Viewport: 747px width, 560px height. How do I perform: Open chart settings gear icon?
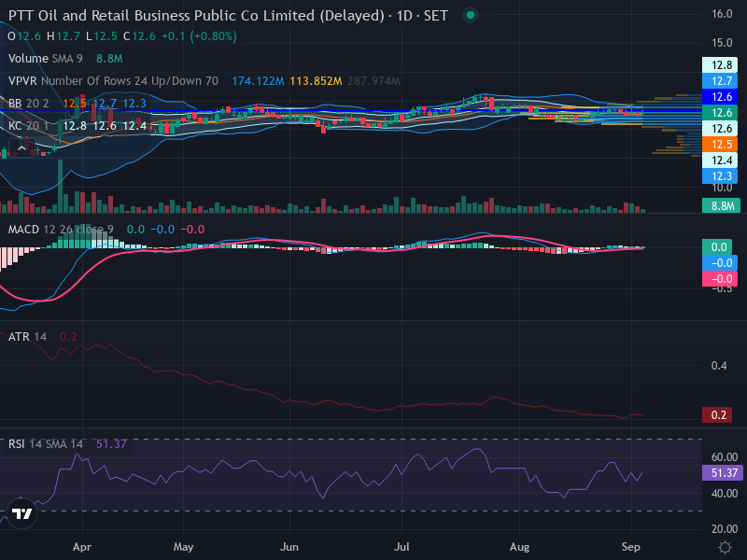point(725,547)
